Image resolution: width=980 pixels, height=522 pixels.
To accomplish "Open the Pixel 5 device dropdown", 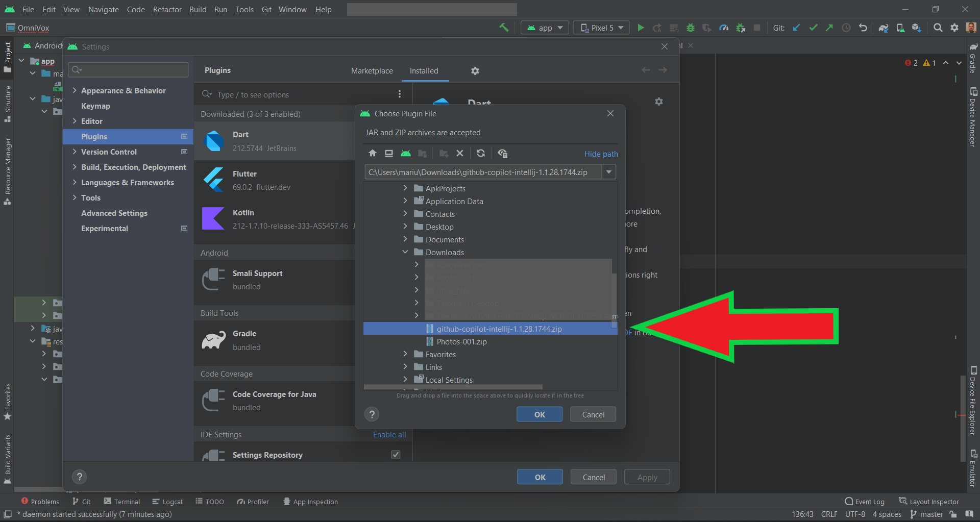I will tap(602, 28).
